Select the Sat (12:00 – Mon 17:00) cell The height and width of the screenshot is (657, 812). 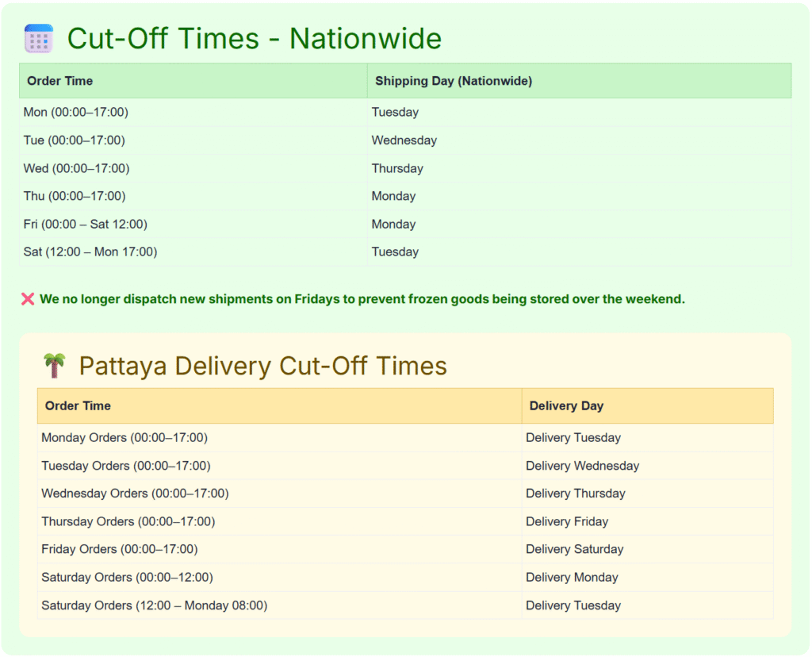click(90, 252)
